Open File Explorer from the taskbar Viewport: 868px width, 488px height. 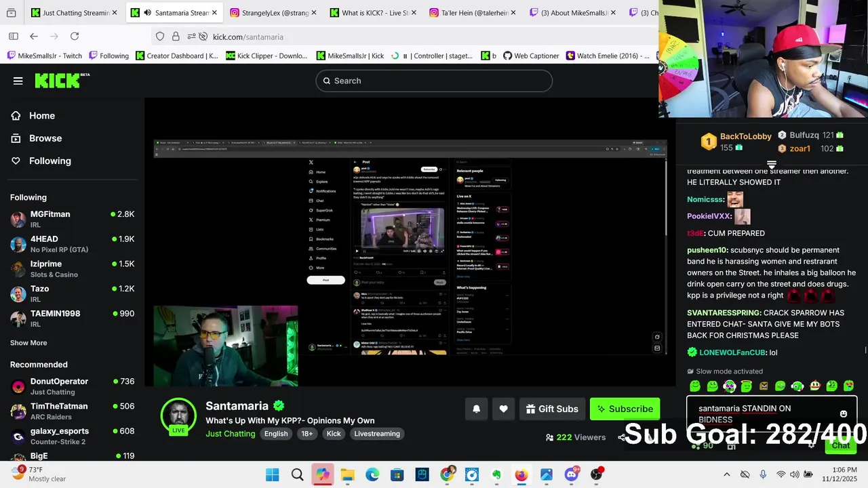347,474
